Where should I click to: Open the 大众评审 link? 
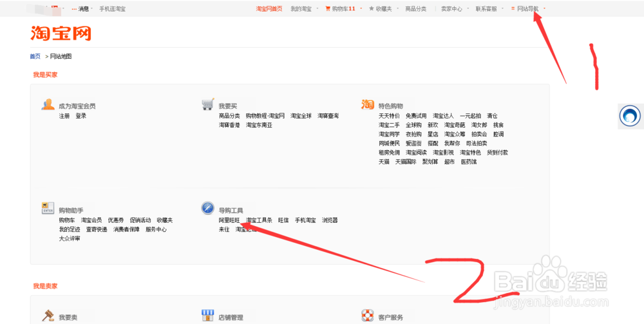(x=70, y=238)
